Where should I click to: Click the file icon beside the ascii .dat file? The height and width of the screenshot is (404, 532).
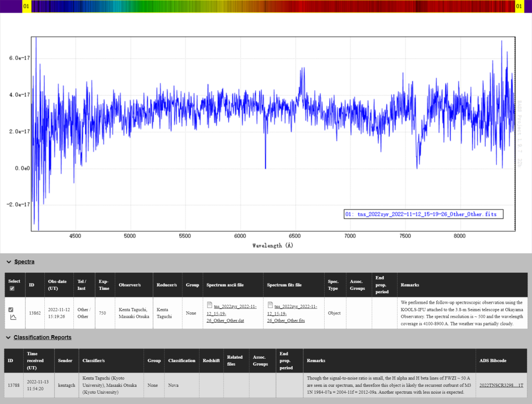[209, 305]
